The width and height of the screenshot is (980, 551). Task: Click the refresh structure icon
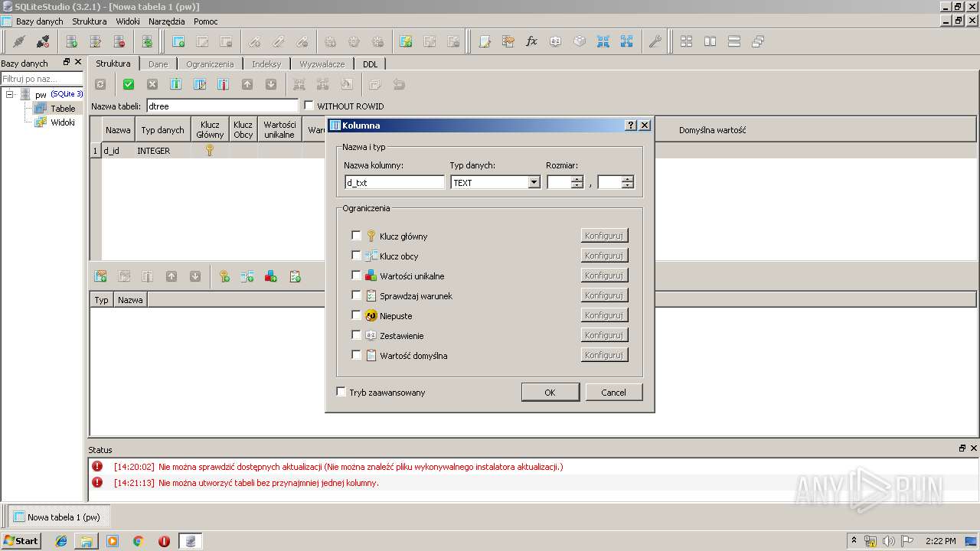[x=100, y=84]
